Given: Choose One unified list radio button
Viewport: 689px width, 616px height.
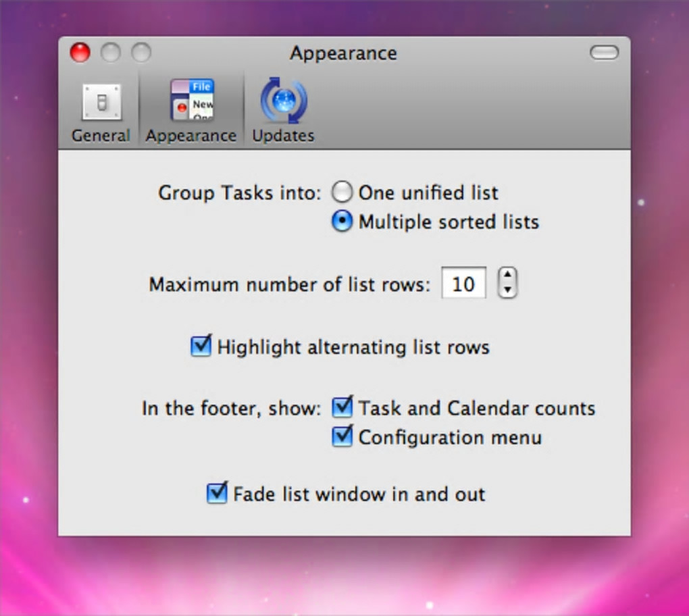Looking at the screenshot, I should coord(342,192).
